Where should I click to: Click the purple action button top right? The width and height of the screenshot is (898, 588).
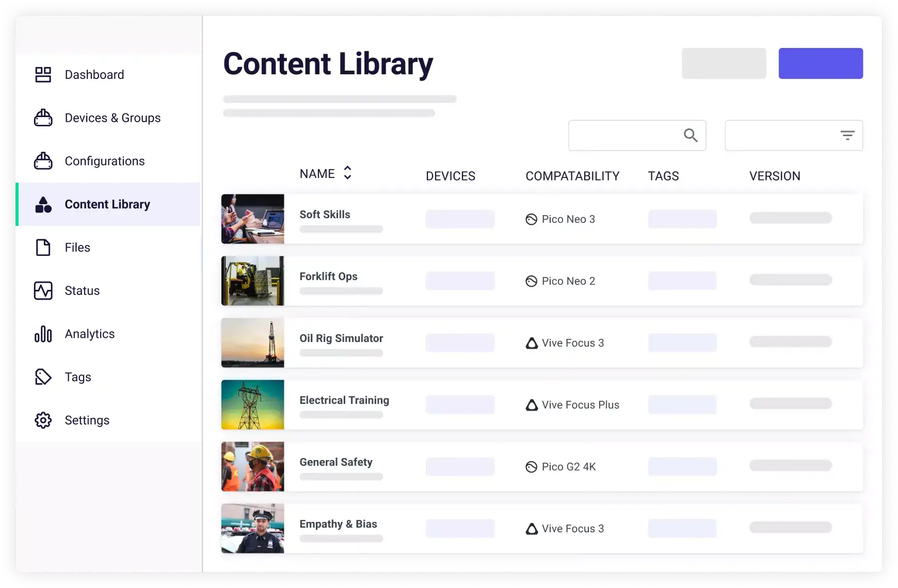pyautogui.click(x=821, y=63)
